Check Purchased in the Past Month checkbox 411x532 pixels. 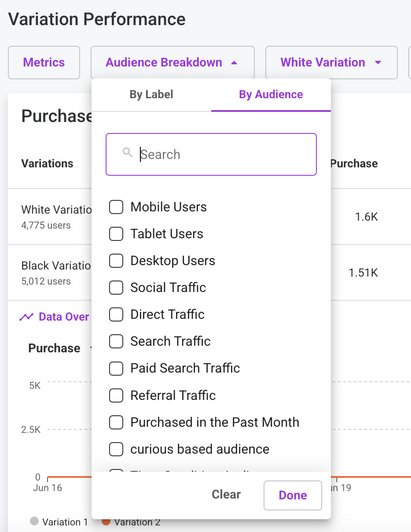click(x=116, y=422)
